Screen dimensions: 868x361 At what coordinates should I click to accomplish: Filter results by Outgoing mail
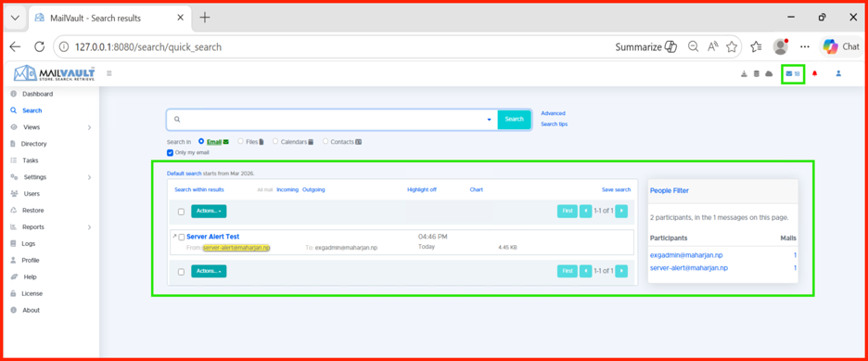click(x=313, y=190)
